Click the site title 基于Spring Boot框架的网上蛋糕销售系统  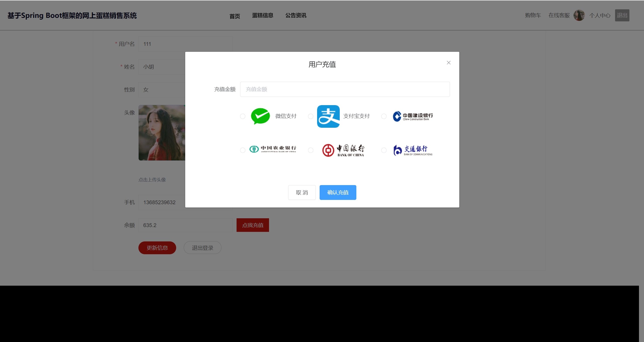pyautogui.click(x=72, y=16)
